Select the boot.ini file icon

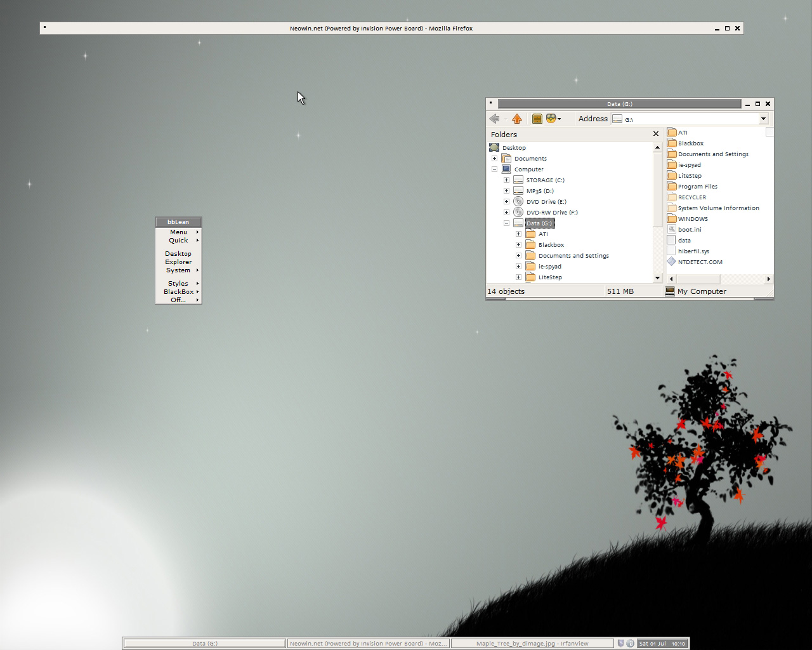pyautogui.click(x=672, y=229)
